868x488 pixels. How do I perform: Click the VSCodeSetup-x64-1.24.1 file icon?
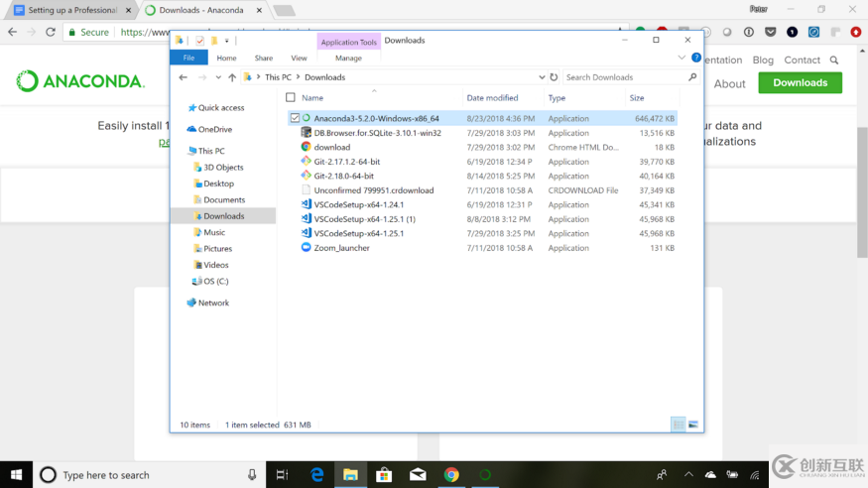[x=307, y=204]
